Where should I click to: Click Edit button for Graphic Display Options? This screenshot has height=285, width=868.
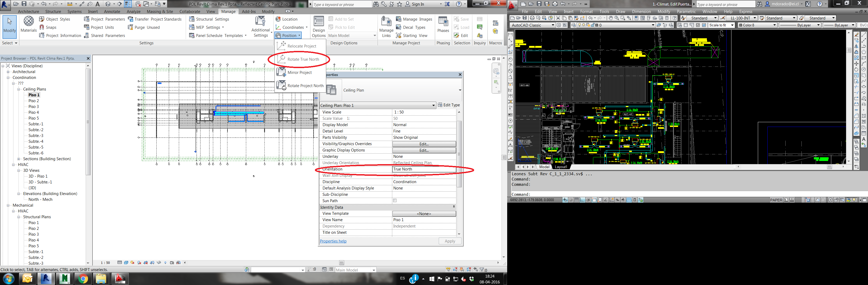pyautogui.click(x=424, y=150)
